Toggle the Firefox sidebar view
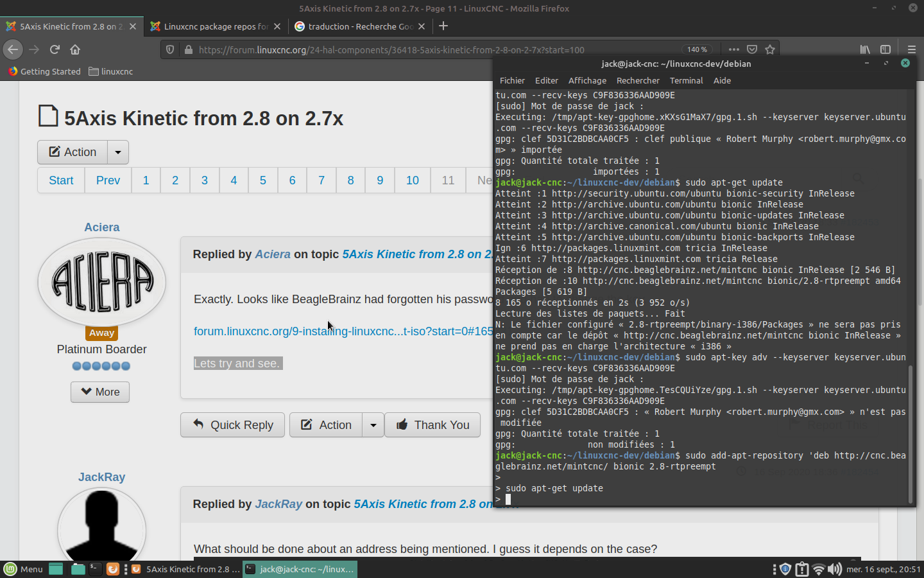The width and height of the screenshot is (924, 578). point(886,49)
